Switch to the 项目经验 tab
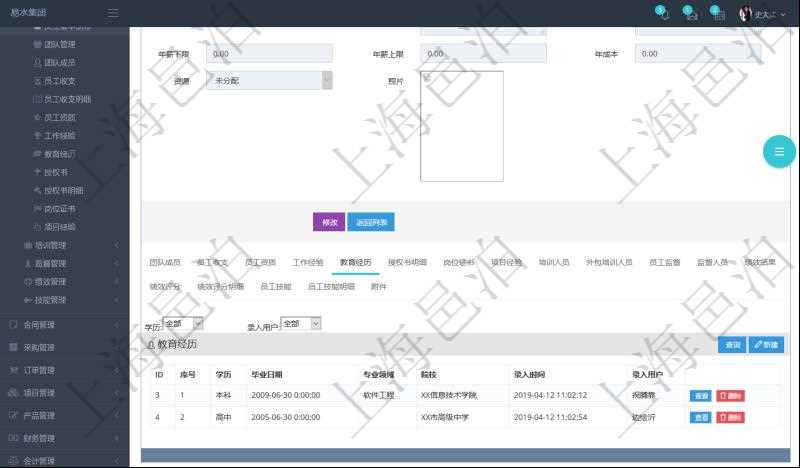Image resolution: width=800 pixels, height=468 pixels. pyautogui.click(x=506, y=262)
